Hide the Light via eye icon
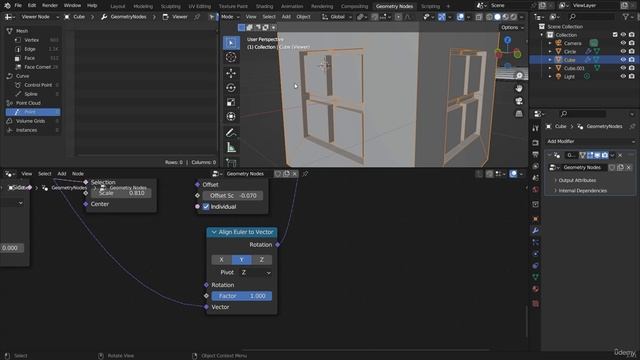Image resolution: width=640 pixels, height=360 pixels. point(623,77)
